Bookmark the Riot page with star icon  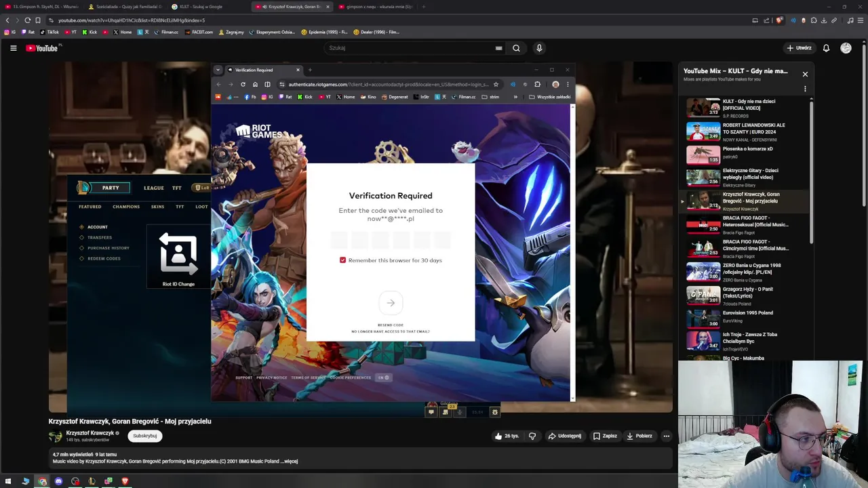(496, 84)
